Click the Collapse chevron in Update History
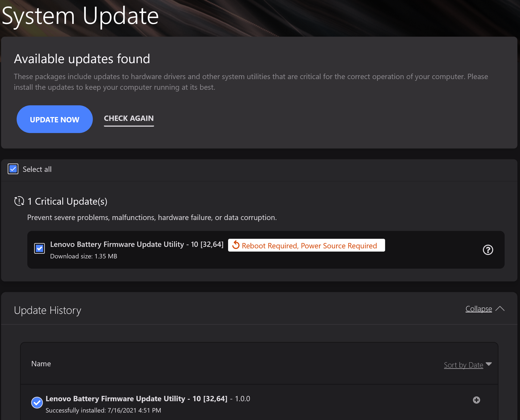 coord(499,308)
